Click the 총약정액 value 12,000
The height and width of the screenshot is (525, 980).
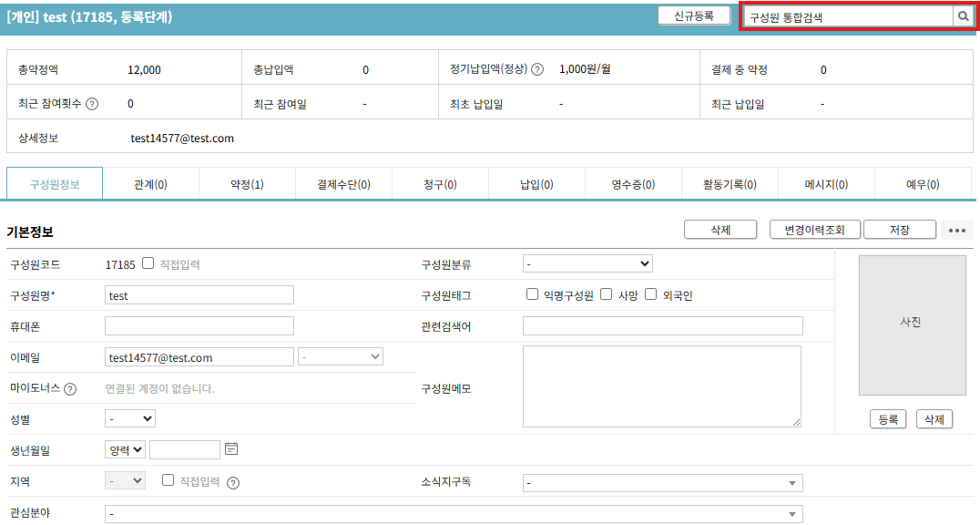[x=145, y=69]
